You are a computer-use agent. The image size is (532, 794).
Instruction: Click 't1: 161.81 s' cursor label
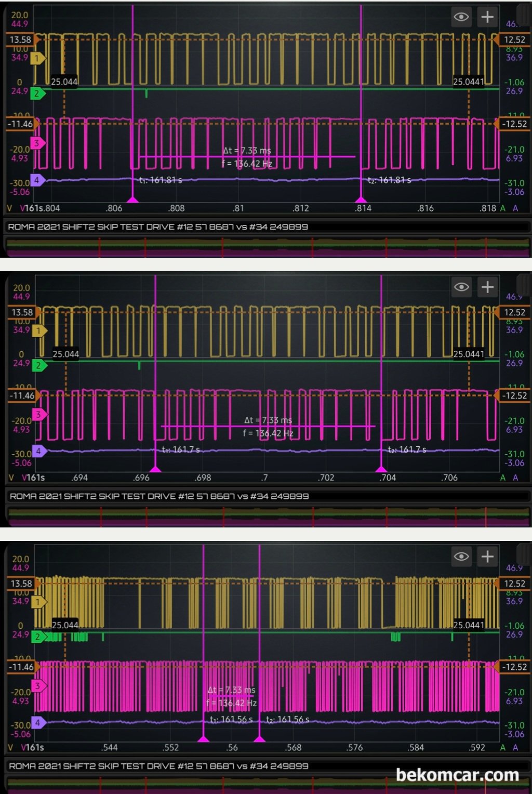tap(161, 180)
